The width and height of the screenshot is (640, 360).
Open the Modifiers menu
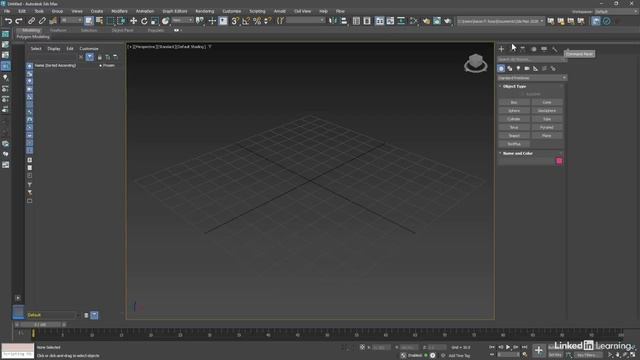[119, 11]
